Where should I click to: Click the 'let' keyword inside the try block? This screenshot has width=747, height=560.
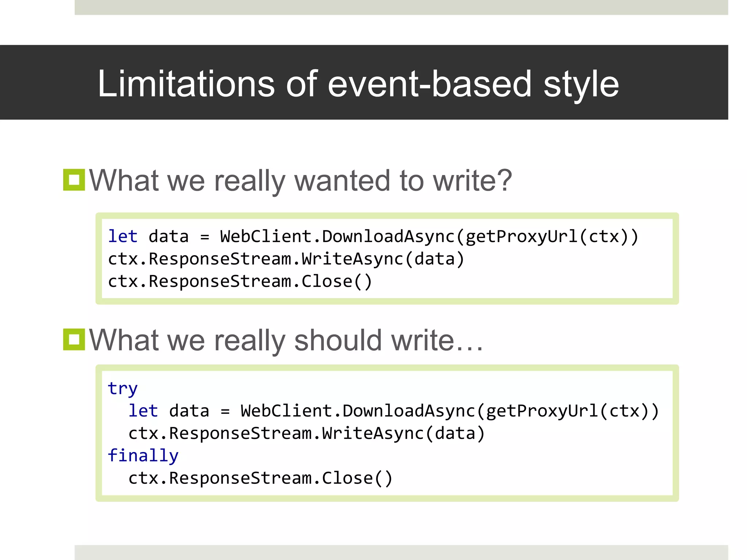pos(143,411)
